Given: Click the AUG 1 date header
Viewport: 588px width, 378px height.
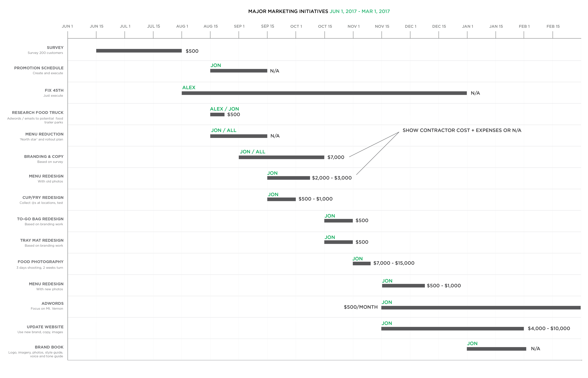Looking at the screenshot, I should click(182, 26).
